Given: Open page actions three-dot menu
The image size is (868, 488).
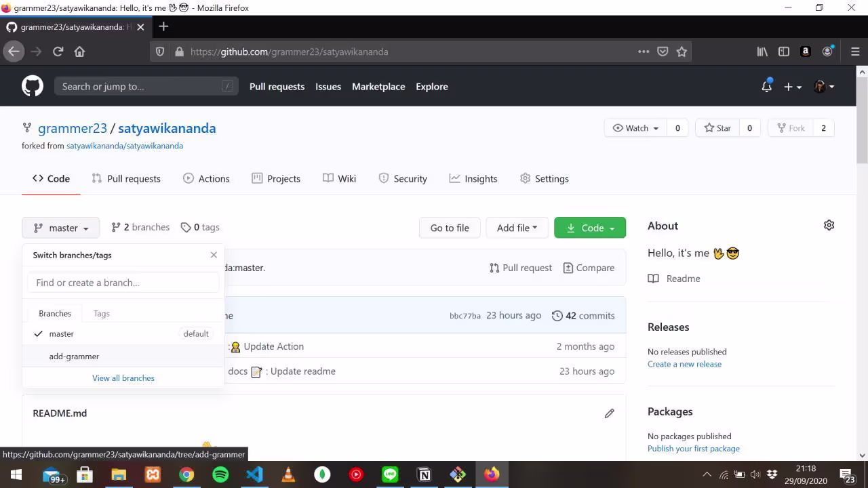Looking at the screenshot, I should point(644,52).
